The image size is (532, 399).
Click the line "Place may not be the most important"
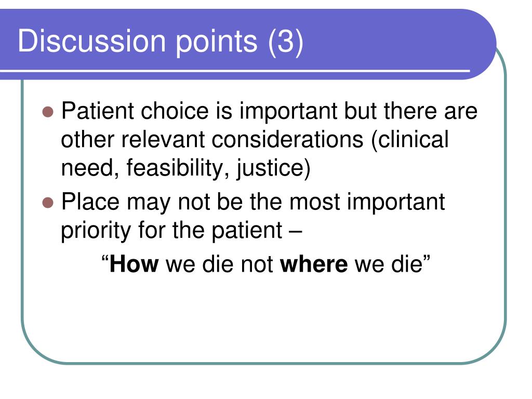[x=253, y=202]
